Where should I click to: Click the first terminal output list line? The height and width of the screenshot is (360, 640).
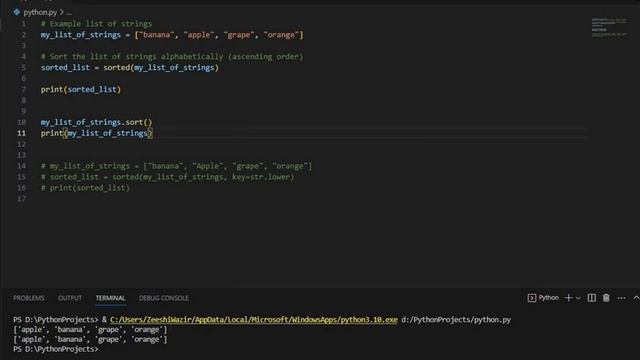click(90, 329)
